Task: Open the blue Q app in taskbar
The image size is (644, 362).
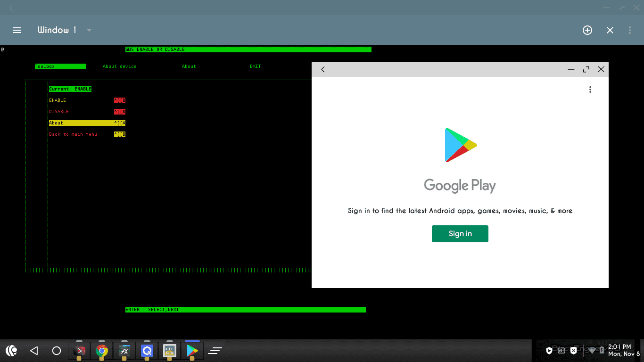Action: [147, 351]
